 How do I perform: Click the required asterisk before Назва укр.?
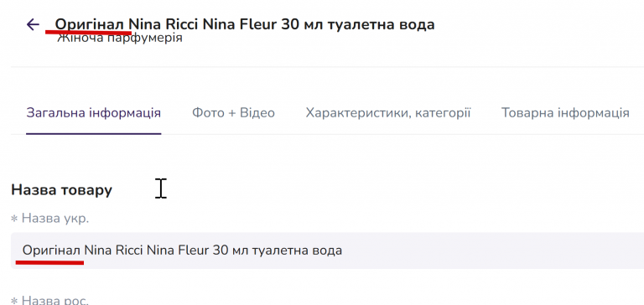tap(14, 220)
